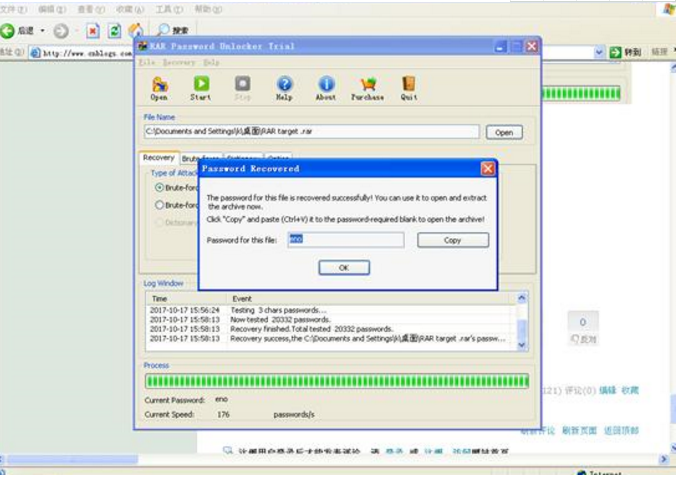677x478 pixels.
Task: Click the File Name path field
Action: 311,131
